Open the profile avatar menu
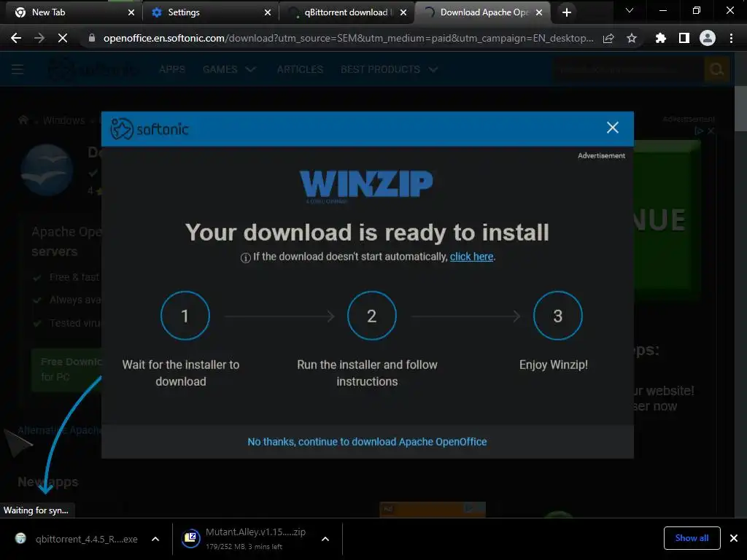 pos(708,38)
